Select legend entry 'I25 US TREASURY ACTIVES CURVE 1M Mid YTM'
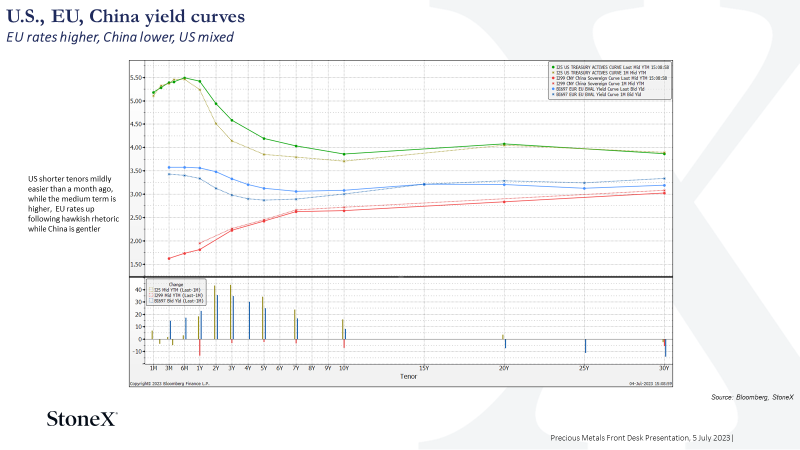The width and height of the screenshot is (800, 450). pyautogui.click(x=601, y=72)
